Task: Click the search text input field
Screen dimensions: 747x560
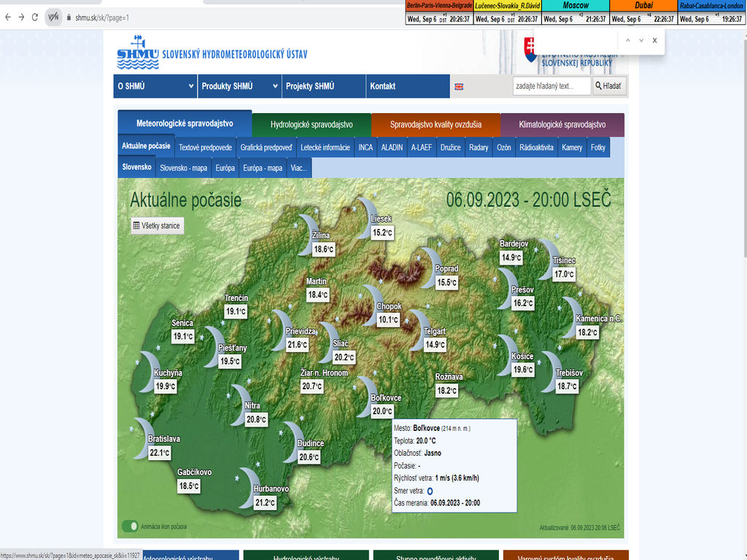Action: tap(551, 86)
